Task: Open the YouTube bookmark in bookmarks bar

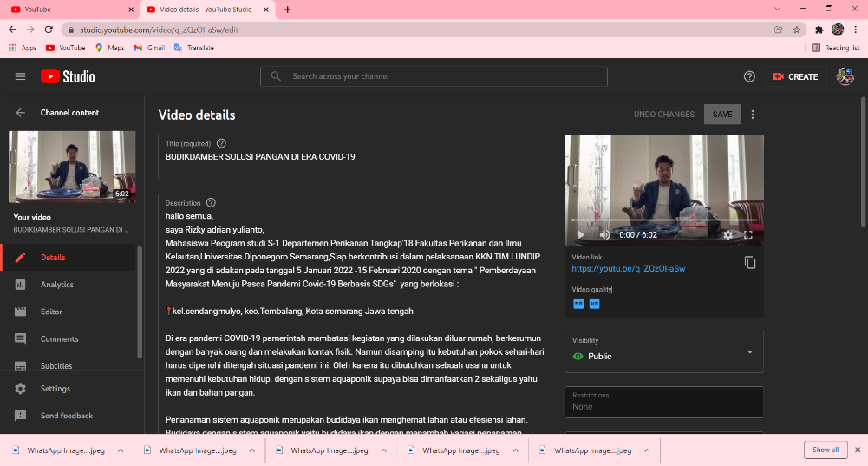Action: coord(66,48)
